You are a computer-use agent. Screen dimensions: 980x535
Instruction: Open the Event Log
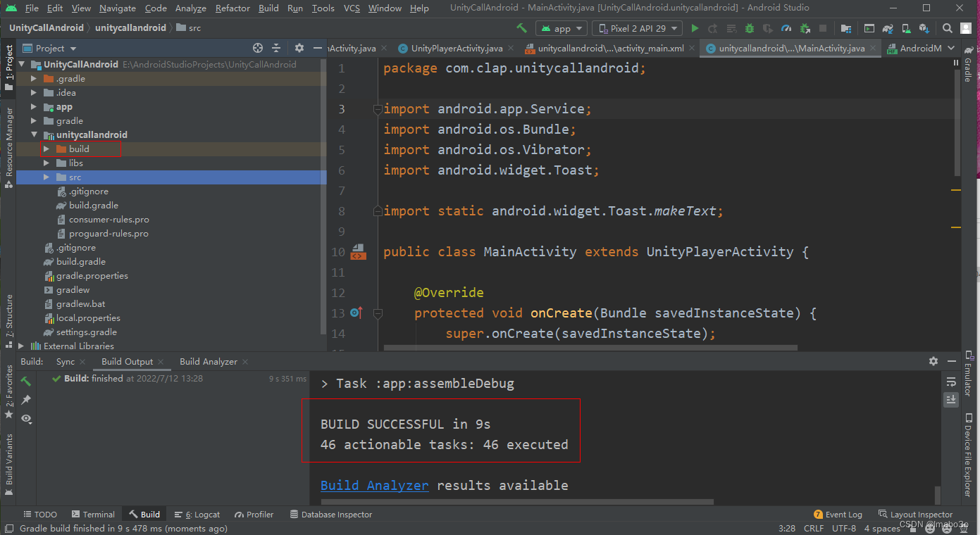click(838, 515)
